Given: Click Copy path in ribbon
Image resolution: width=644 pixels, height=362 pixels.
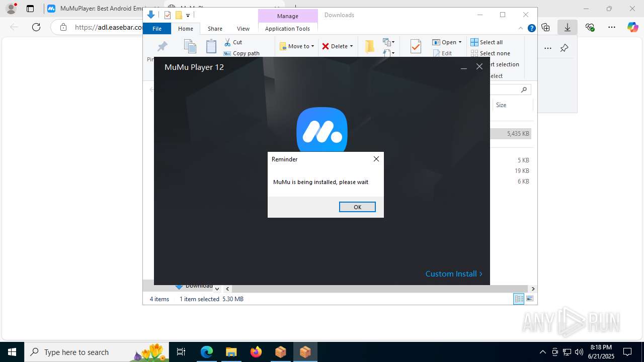Looking at the screenshot, I should point(242,53).
